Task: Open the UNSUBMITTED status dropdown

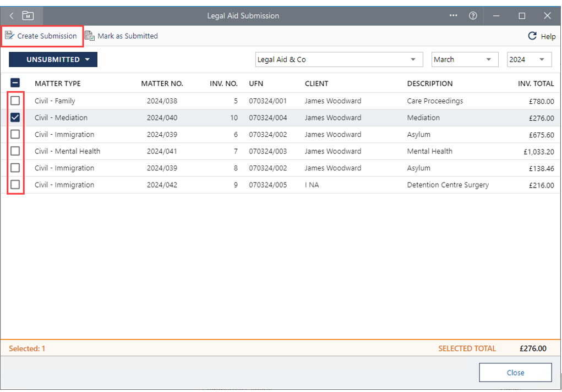Action: tap(53, 59)
